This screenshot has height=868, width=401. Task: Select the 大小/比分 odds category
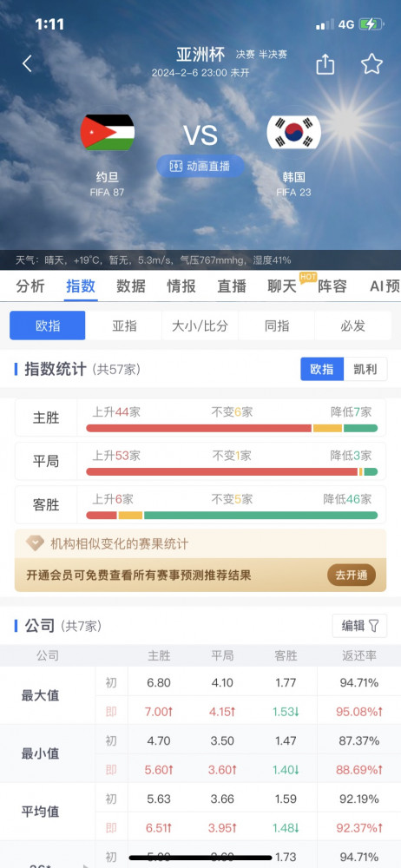[200, 325]
